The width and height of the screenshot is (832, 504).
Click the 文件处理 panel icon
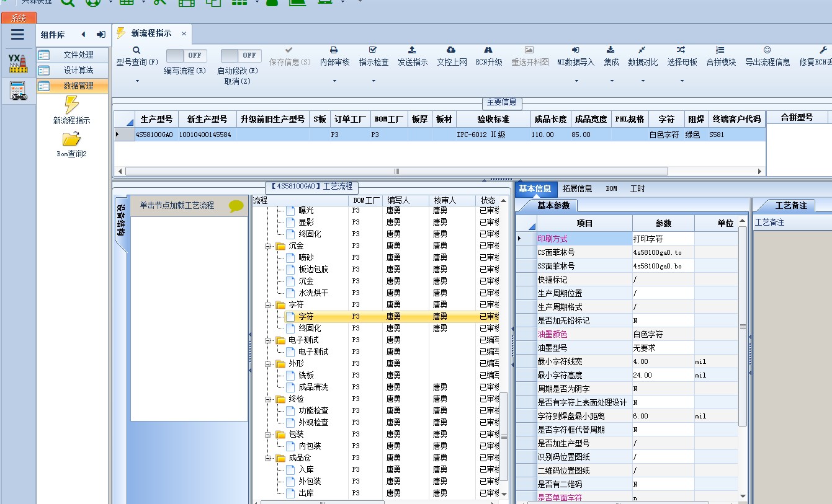(43, 55)
